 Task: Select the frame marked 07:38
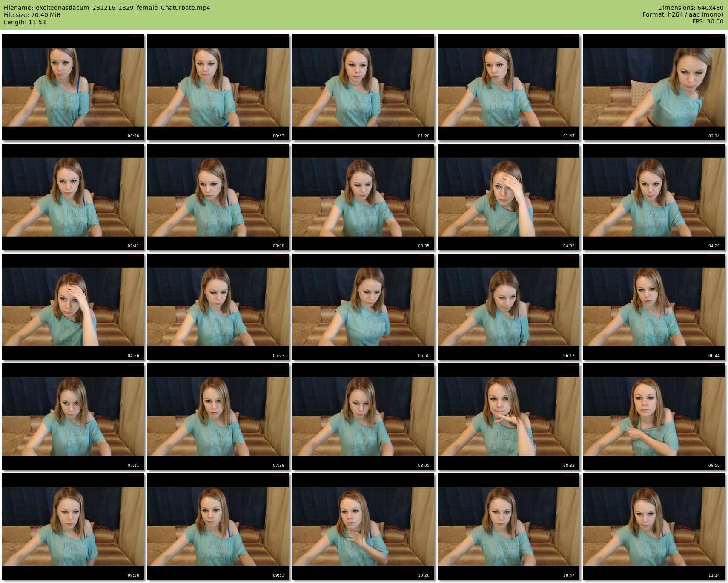click(218, 417)
